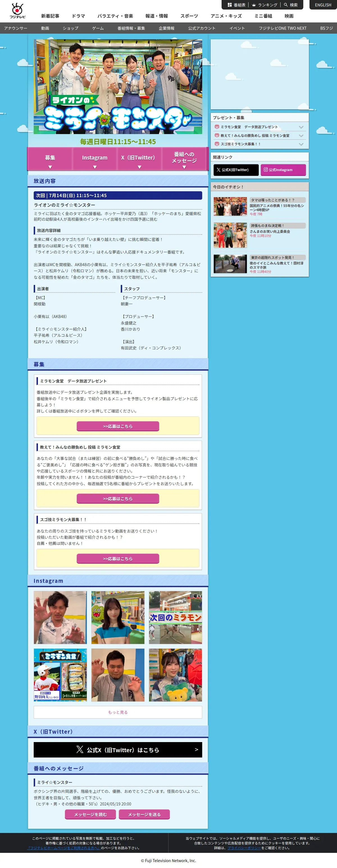Image resolution: width=337 pixels, height=868 pixels.
Task: Switch site to ENGLISH
Action: point(323,5)
